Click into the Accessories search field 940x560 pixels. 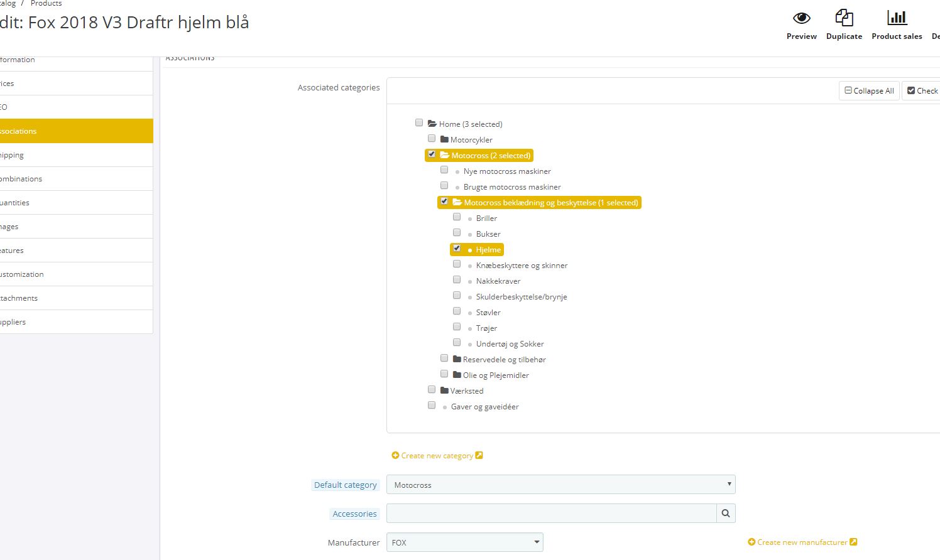(551, 514)
